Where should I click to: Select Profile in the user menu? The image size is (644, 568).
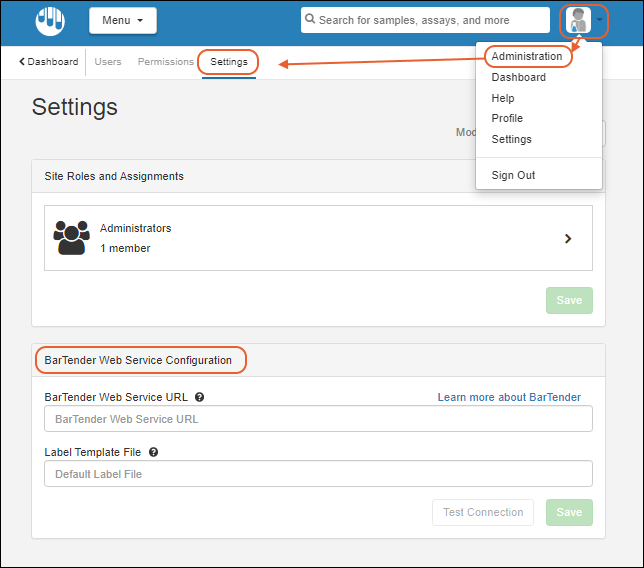[x=507, y=119]
